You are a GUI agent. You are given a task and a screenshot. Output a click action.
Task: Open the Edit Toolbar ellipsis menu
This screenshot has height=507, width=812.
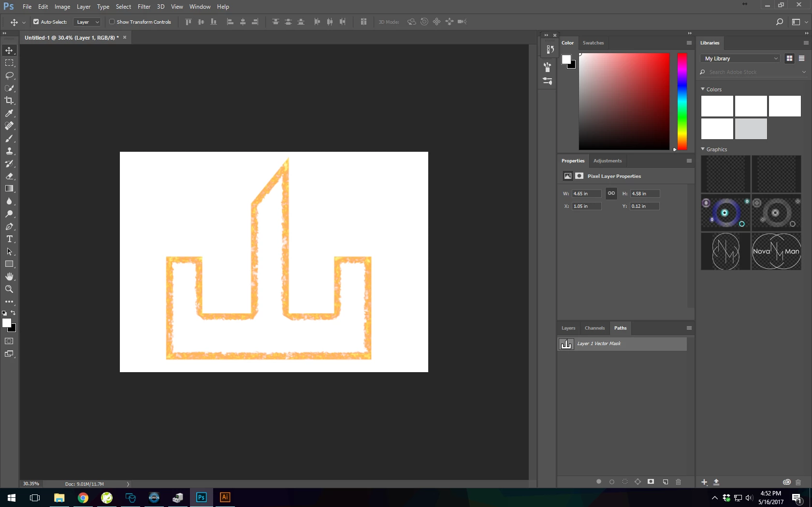(x=9, y=302)
